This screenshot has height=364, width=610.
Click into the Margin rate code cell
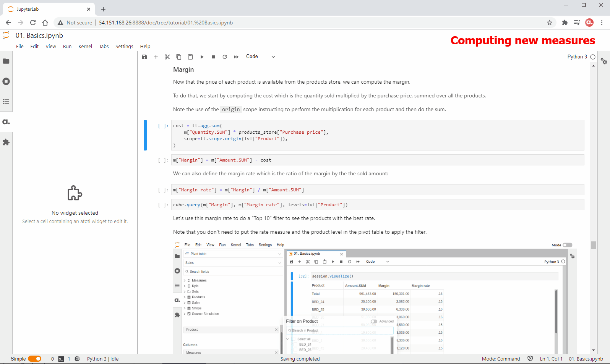(378, 190)
